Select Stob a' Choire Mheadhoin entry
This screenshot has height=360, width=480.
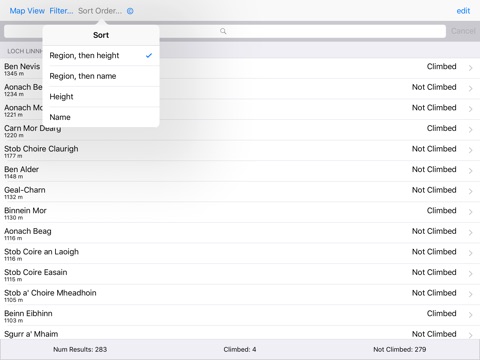pyautogui.click(x=240, y=295)
